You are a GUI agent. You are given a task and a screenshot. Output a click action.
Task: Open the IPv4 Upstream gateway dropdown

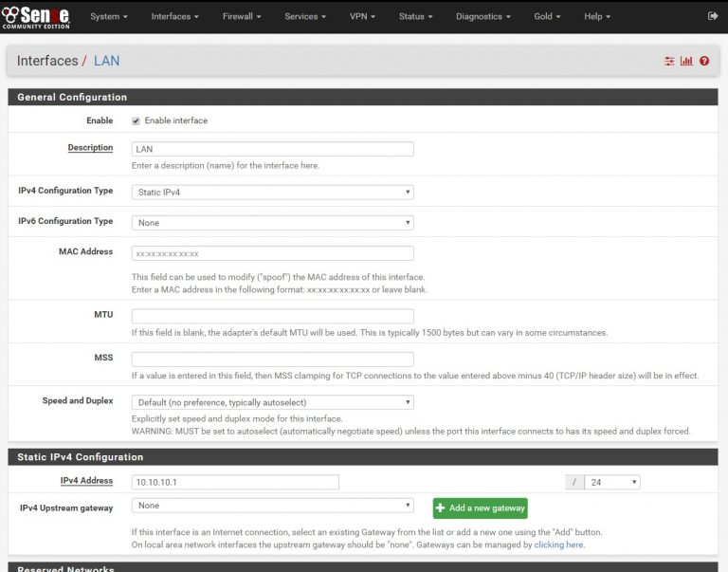tap(273, 506)
